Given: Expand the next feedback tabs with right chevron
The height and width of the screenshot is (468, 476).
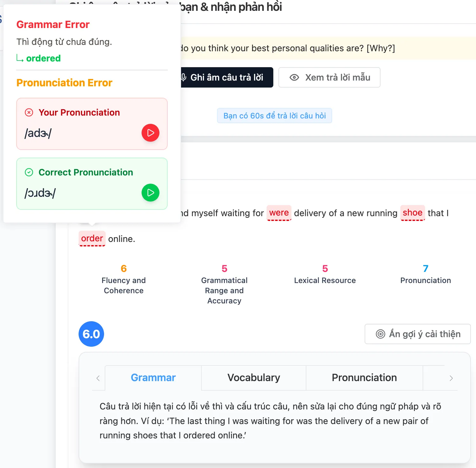Looking at the screenshot, I should (x=451, y=378).
